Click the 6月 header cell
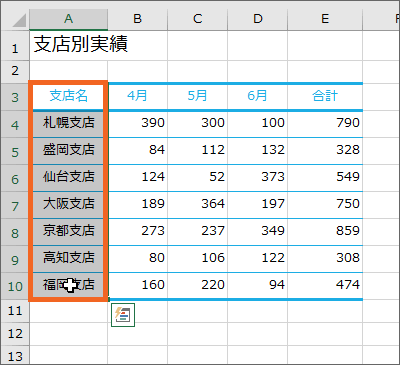Viewport: 400px width, 365px height. (x=258, y=97)
